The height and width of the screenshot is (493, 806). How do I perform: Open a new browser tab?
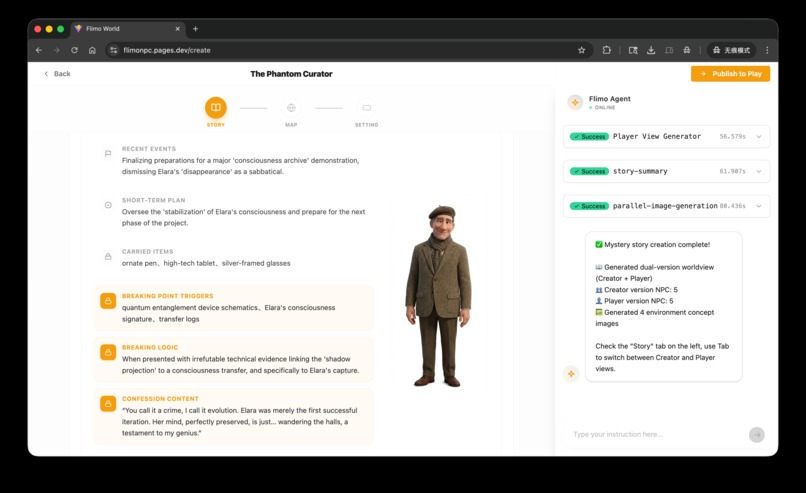pos(195,29)
